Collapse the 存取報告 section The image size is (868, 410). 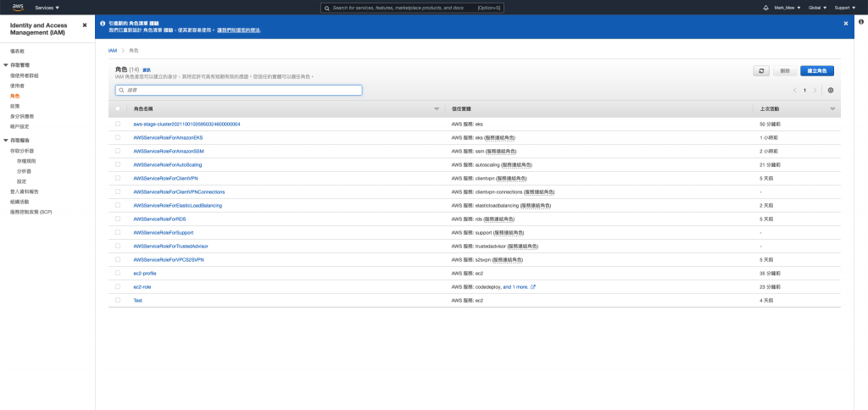point(6,140)
